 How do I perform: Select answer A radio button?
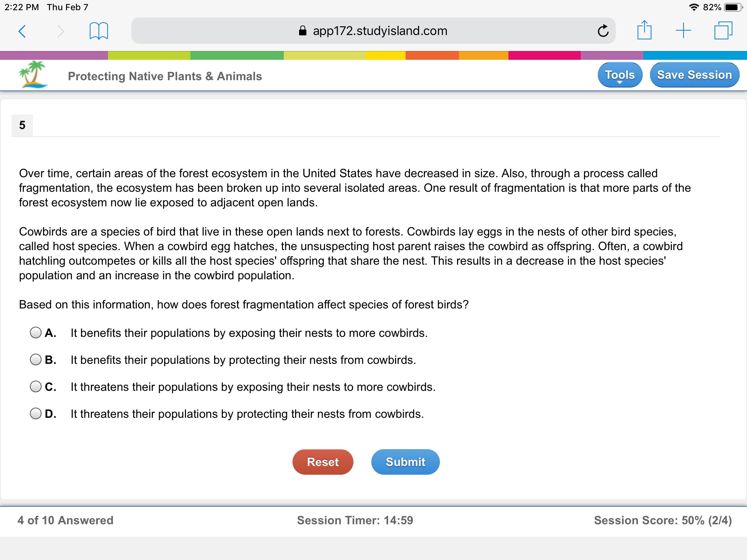coord(36,332)
